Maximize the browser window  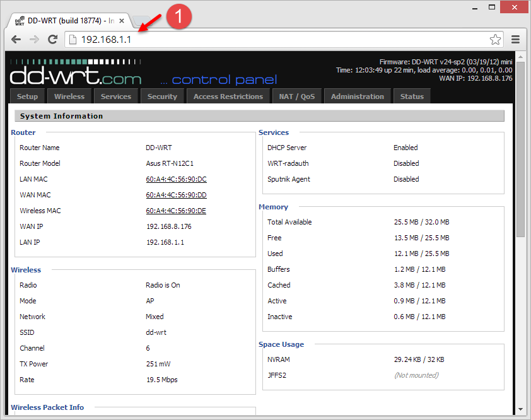click(492, 7)
